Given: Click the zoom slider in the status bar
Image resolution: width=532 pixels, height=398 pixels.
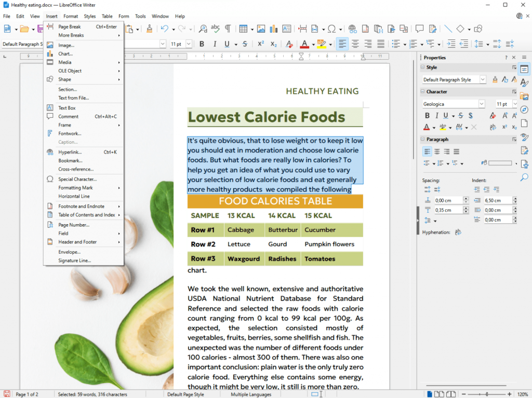Looking at the screenshot, I should coord(487,394).
